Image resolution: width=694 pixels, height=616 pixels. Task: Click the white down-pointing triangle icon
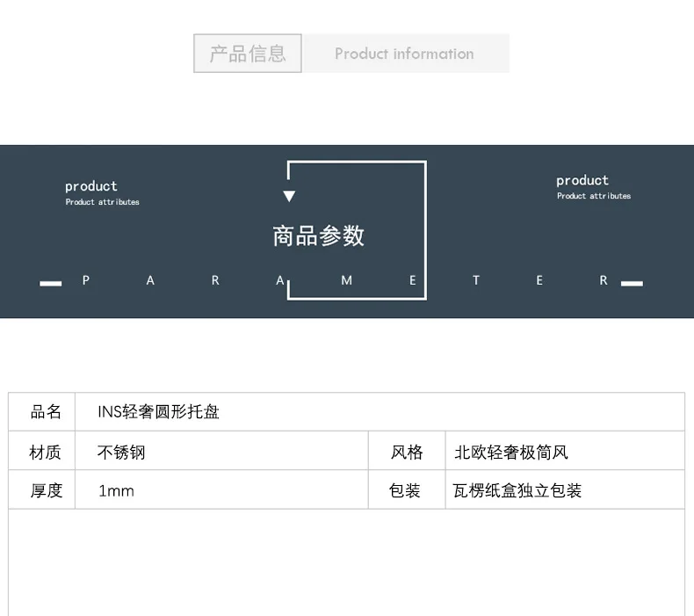pos(289,196)
